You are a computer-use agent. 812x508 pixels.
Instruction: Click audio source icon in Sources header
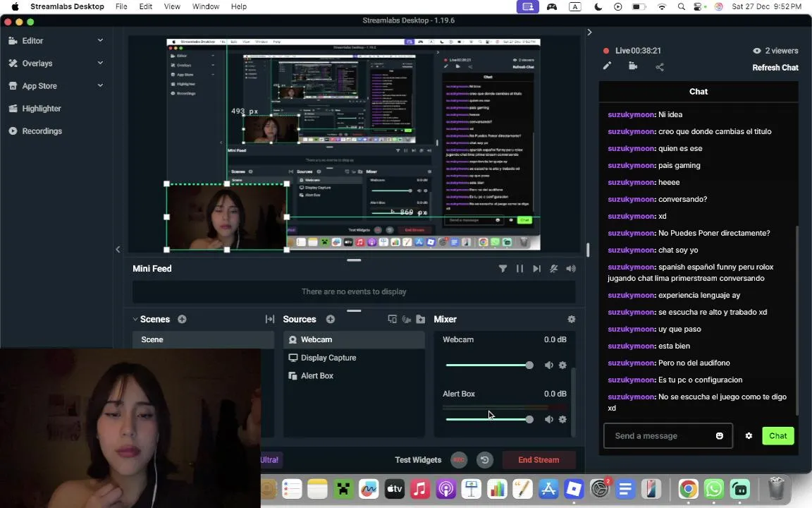[x=407, y=320]
